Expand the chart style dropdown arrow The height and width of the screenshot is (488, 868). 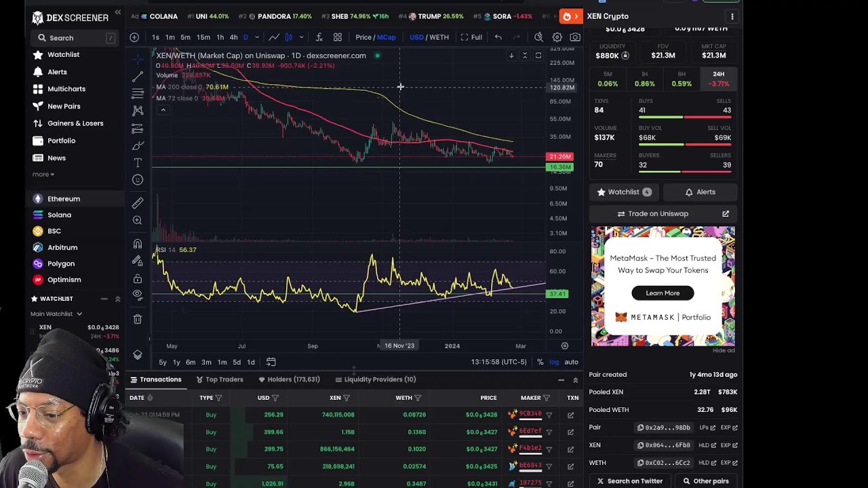pyautogui.click(x=301, y=37)
